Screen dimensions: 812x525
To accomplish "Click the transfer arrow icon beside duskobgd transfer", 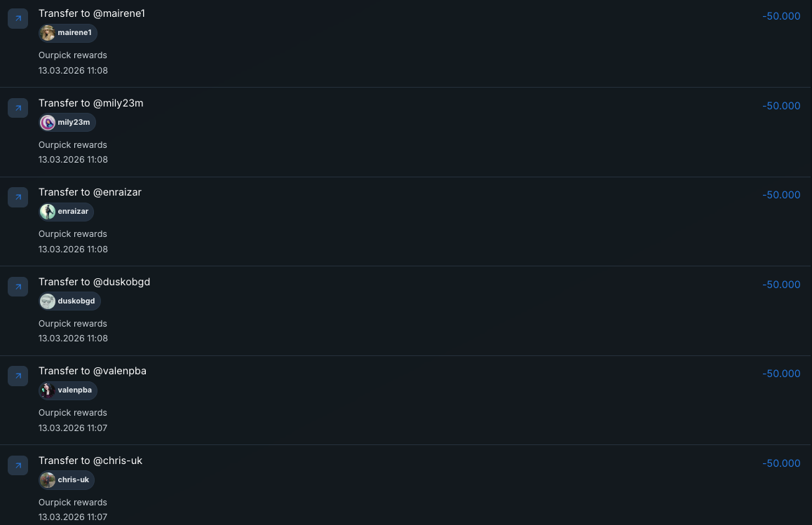I will point(18,287).
